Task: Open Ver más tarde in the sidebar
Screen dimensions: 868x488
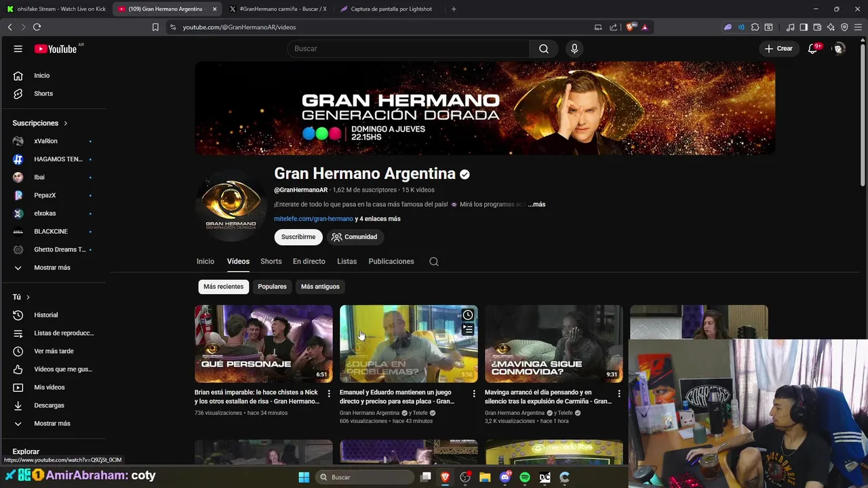Action: 53,351
